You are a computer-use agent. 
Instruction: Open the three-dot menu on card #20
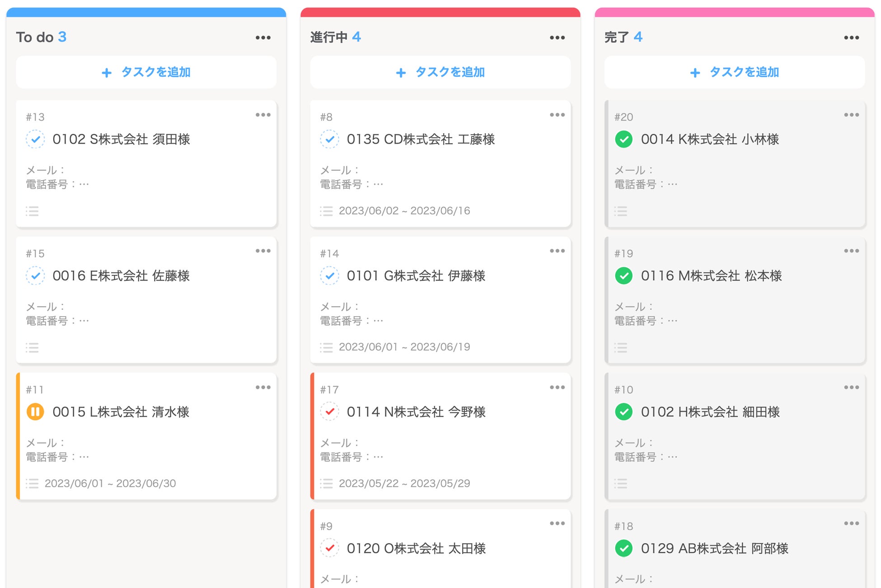pyautogui.click(x=851, y=115)
